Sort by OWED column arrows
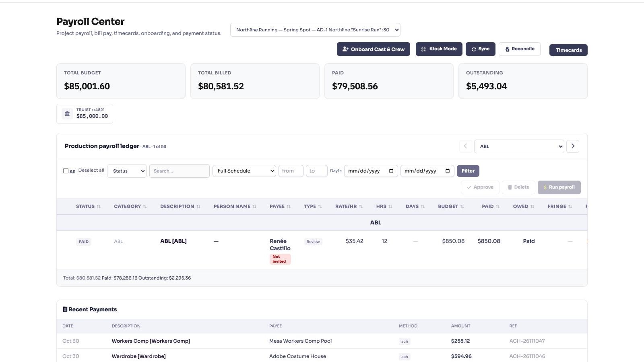The image size is (644, 362). pyautogui.click(x=533, y=207)
